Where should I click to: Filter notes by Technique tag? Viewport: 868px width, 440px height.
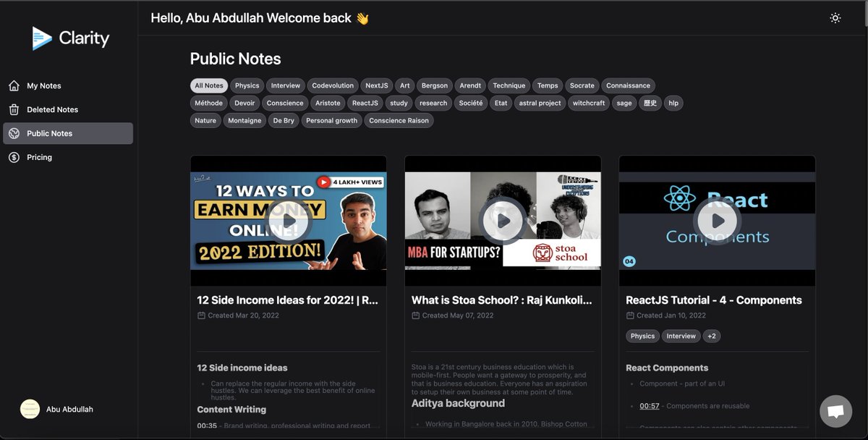click(509, 85)
